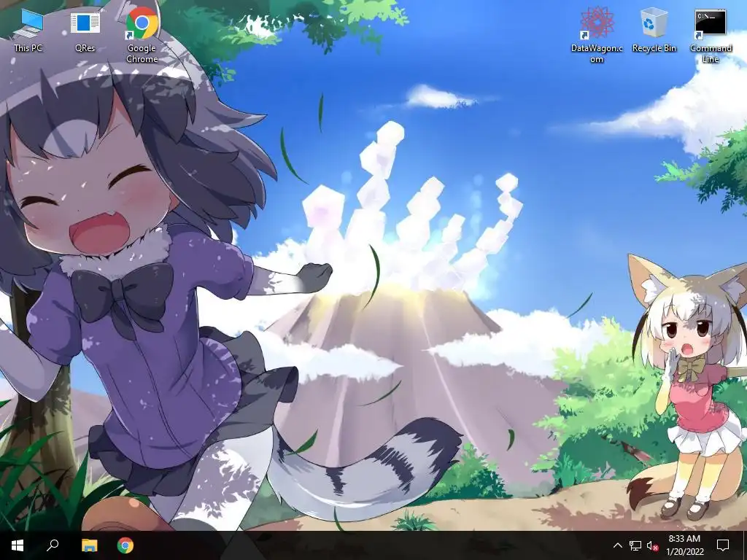The image size is (747, 560).
Task: Show hidden system tray icons
Action: pyautogui.click(x=617, y=545)
